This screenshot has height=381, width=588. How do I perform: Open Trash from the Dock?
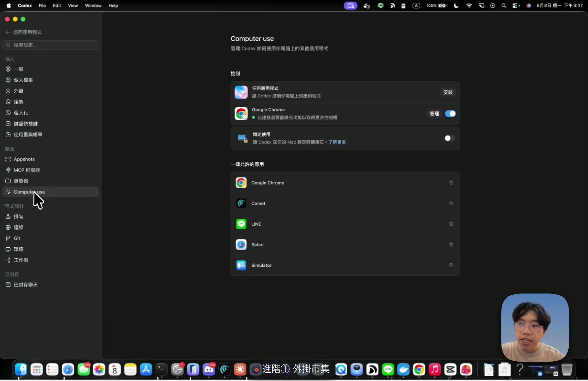pos(567,369)
